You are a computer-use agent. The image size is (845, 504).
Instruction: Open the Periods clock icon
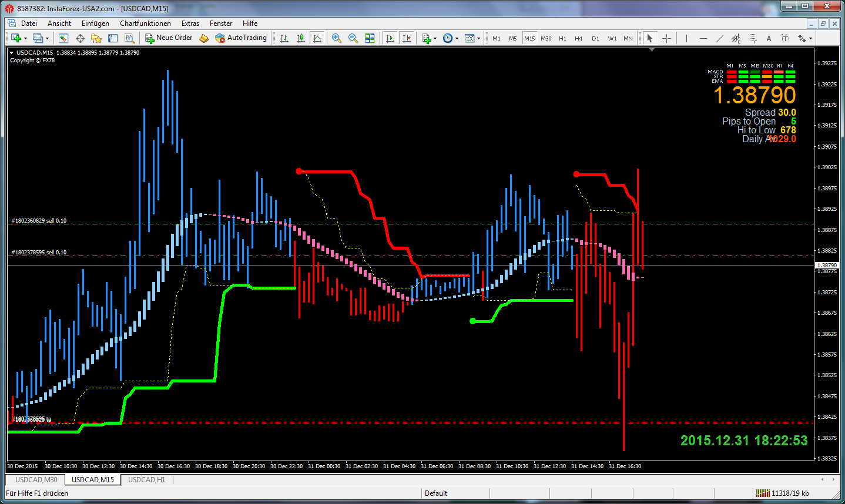coord(448,38)
